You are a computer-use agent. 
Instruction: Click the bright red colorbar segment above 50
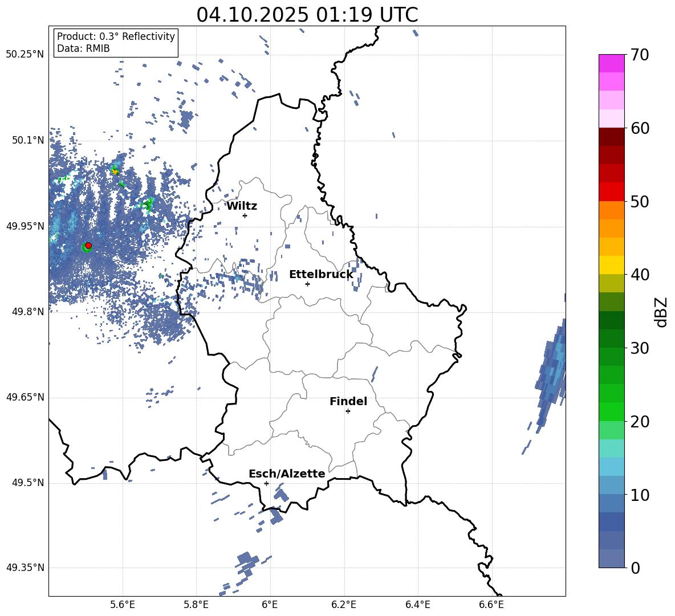click(611, 192)
